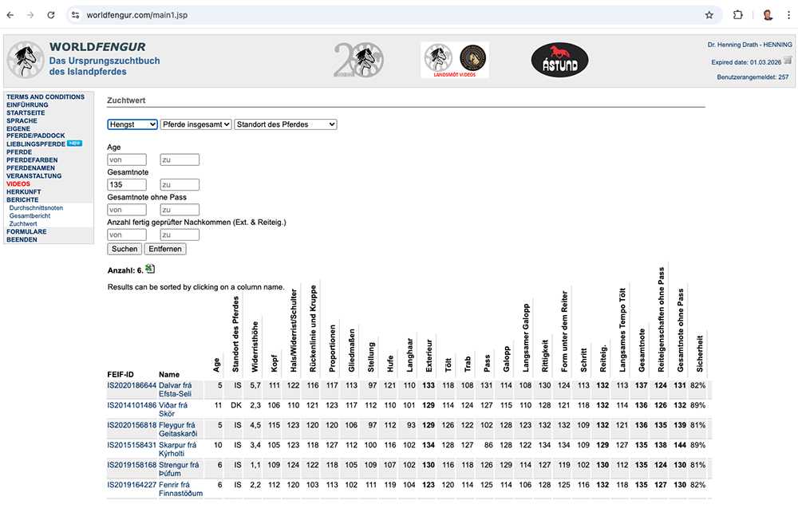Bookmark this page with the star icon
Screen dimensions: 798x532
point(709,15)
